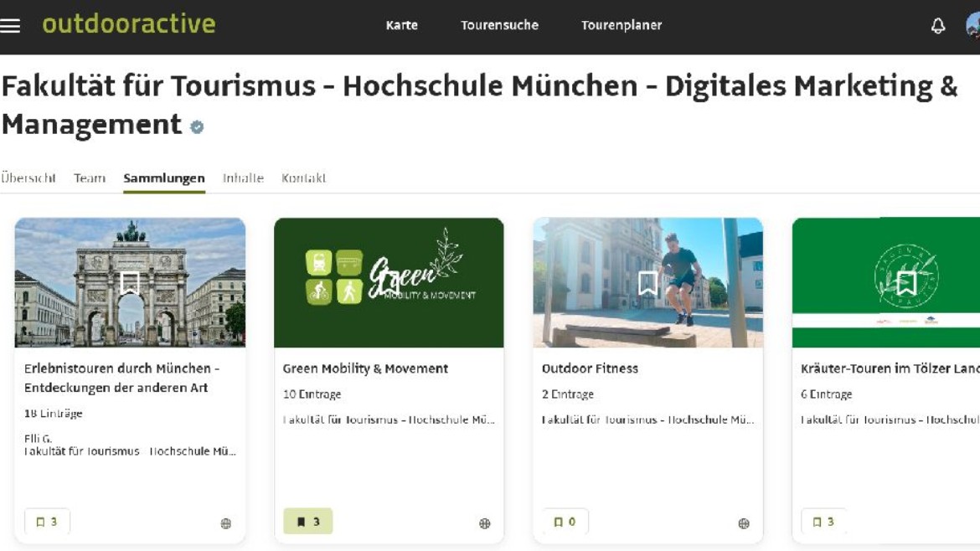Image resolution: width=980 pixels, height=551 pixels.
Task: Open the Outdoor Fitness thumbnail image
Action: pos(648,282)
